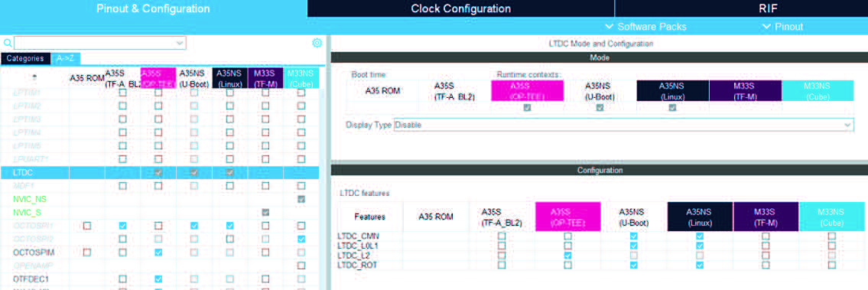Click the LTDC_L2 feature label
Image resolution: width=868 pixels, height=290 pixels.
click(x=354, y=256)
